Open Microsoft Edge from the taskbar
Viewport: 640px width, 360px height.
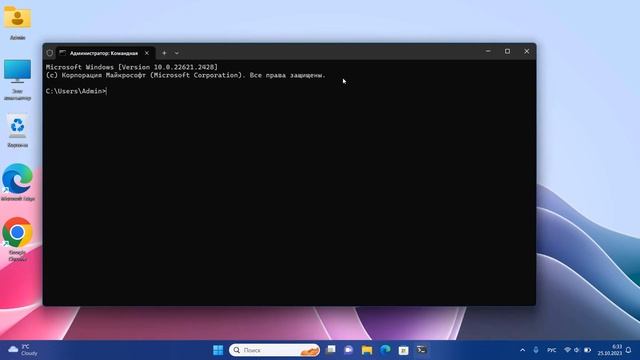(x=385, y=350)
